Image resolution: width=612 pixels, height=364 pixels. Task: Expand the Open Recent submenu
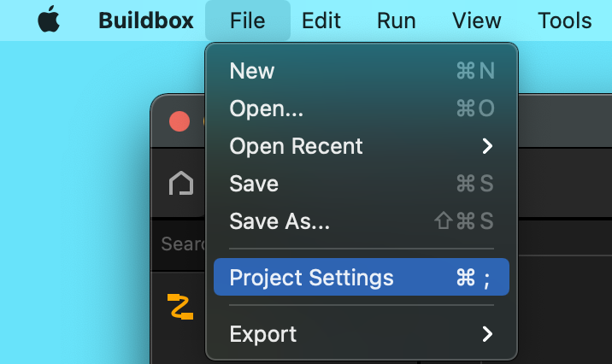(362, 146)
